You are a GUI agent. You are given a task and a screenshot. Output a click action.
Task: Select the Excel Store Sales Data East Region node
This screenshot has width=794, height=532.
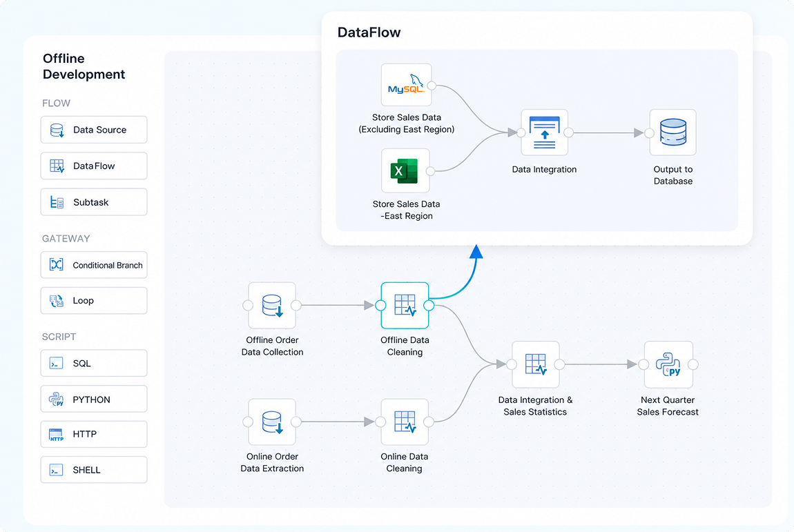(405, 170)
